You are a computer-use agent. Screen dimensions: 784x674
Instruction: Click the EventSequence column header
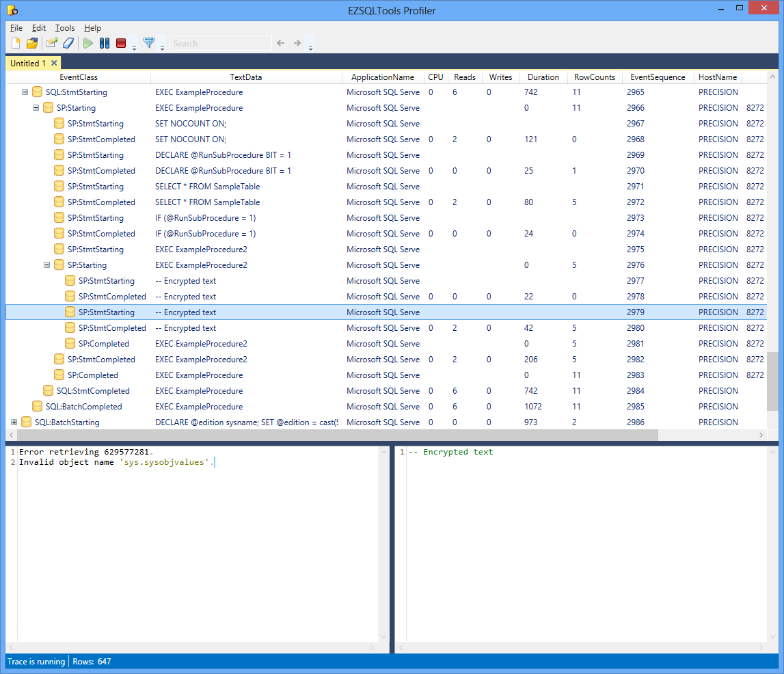click(x=658, y=77)
